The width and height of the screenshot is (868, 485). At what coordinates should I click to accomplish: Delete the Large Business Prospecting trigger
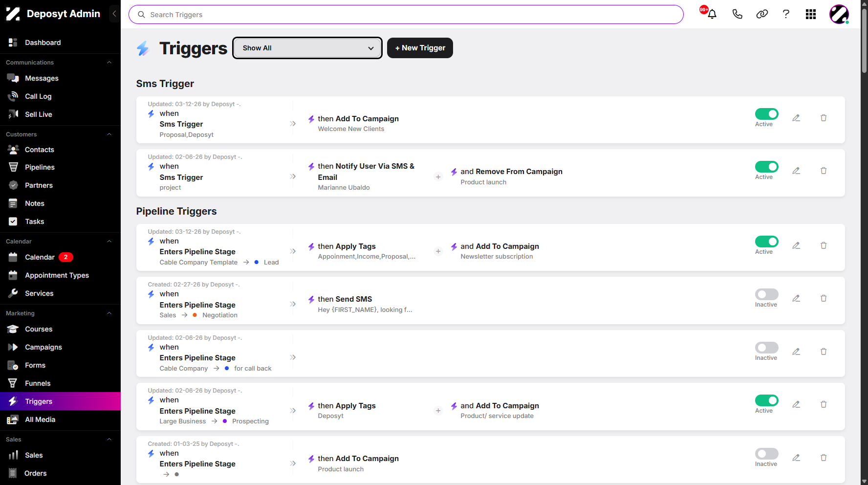(x=824, y=404)
